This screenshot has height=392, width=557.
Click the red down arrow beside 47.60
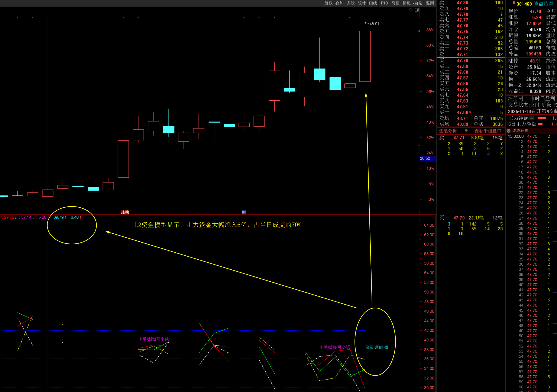pyautogui.click(x=470, y=112)
